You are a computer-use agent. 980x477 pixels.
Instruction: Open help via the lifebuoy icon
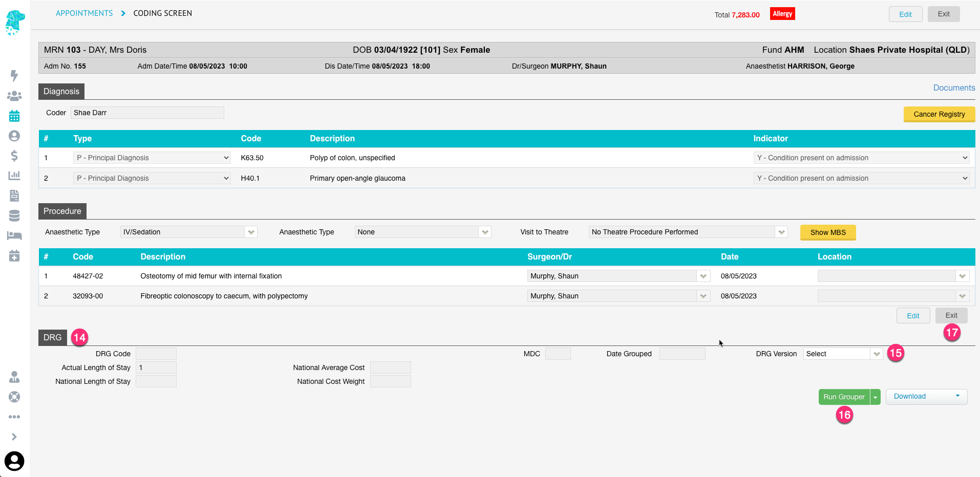tap(14, 397)
